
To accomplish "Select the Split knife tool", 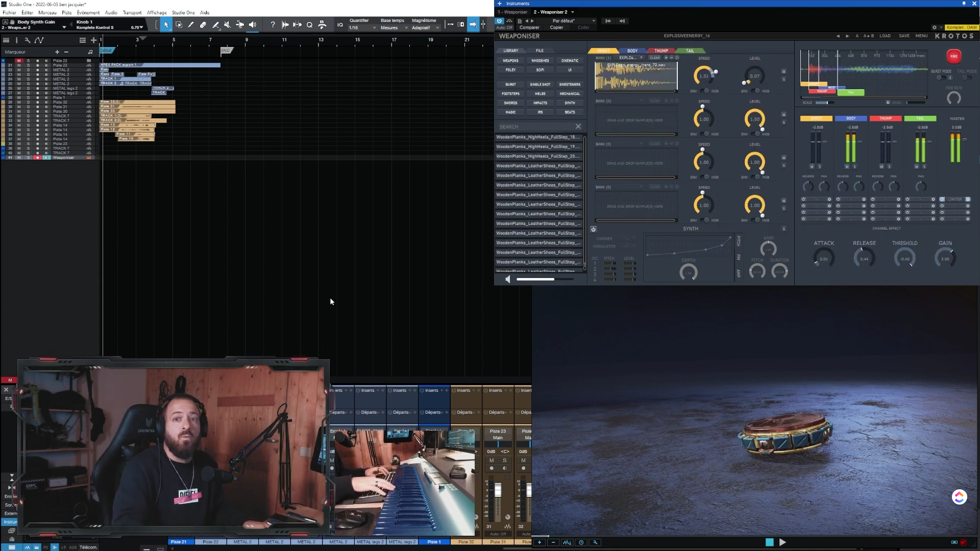I will [x=190, y=24].
